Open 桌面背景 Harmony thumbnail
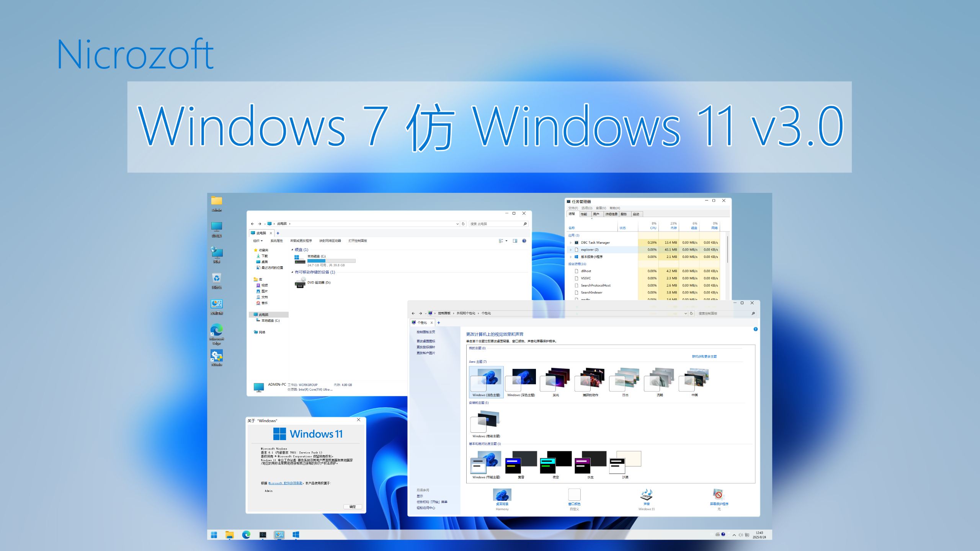The width and height of the screenshot is (980, 551). (x=502, y=495)
